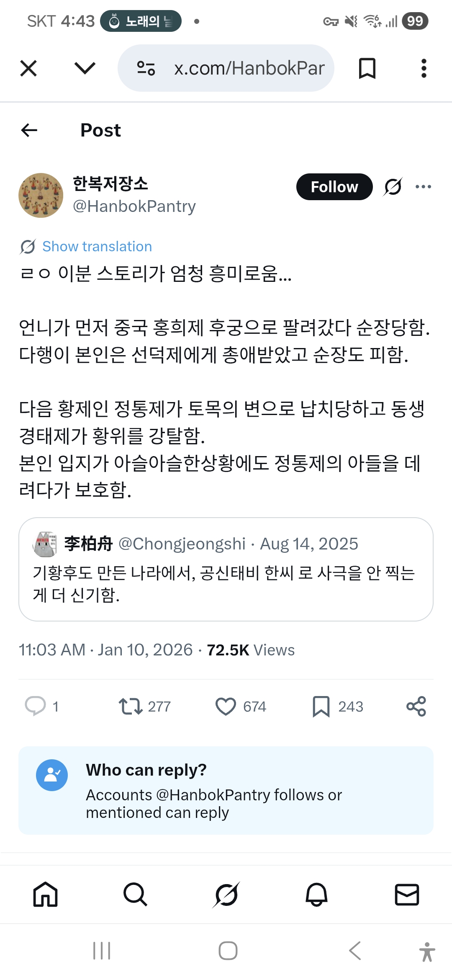Viewport: 452px width, 980px height.
Task: Open the post's three-dot more options
Action: coord(423,187)
